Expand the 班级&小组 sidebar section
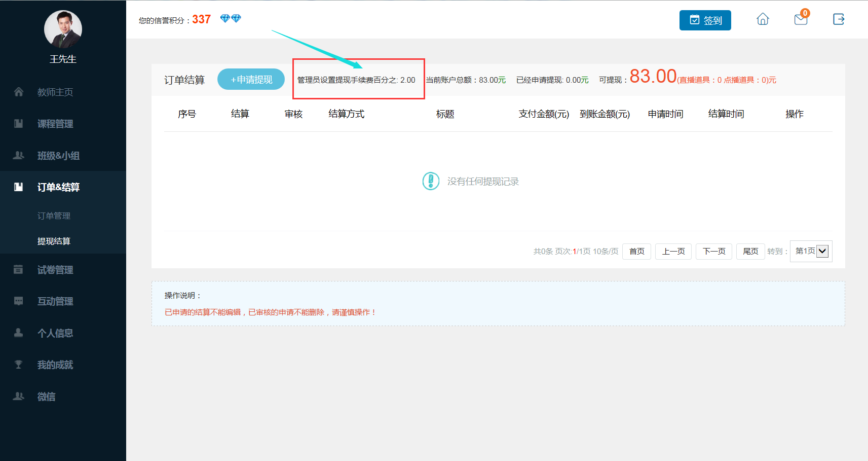This screenshot has width=868, height=461. [x=58, y=156]
